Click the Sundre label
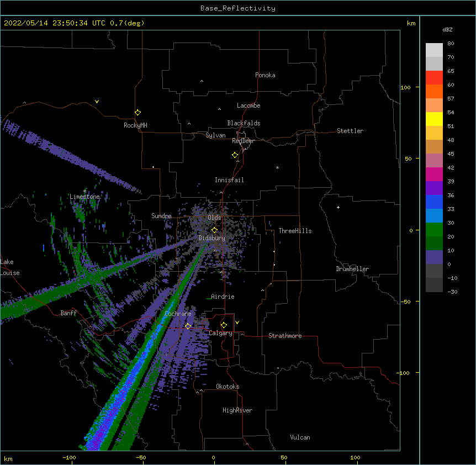This screenshot has height=465, width=476. pyautogui.click(x=161, y=216)
